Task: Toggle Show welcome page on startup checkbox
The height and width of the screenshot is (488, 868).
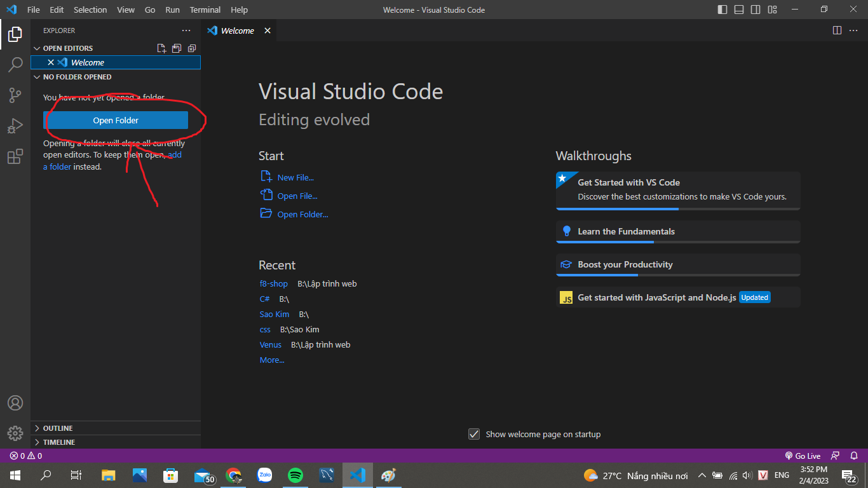Action: (x=474, y=434)
